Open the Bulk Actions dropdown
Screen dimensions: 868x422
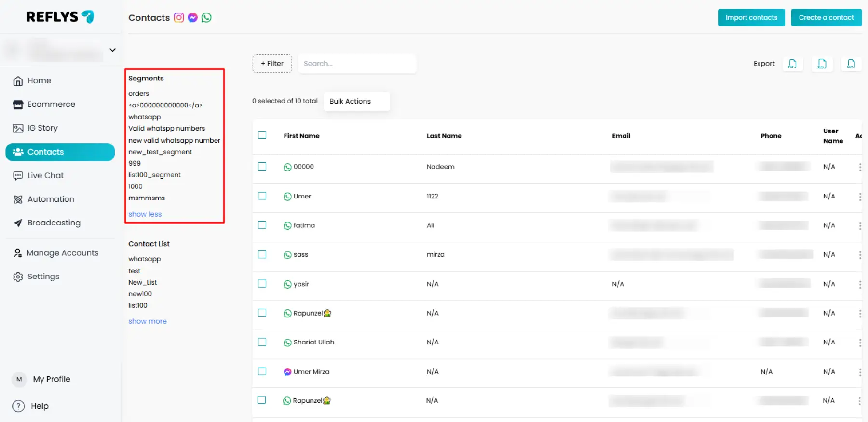(x=356, y=101)
